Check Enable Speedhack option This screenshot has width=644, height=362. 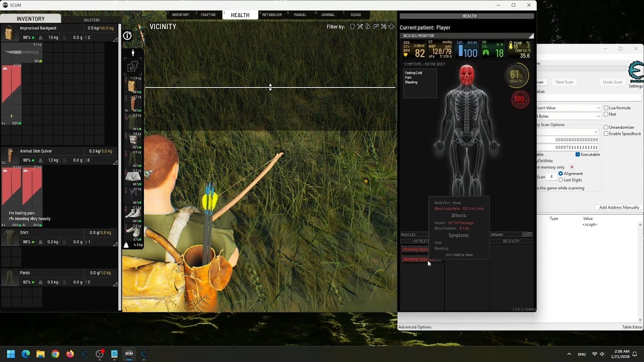[606, 134]
